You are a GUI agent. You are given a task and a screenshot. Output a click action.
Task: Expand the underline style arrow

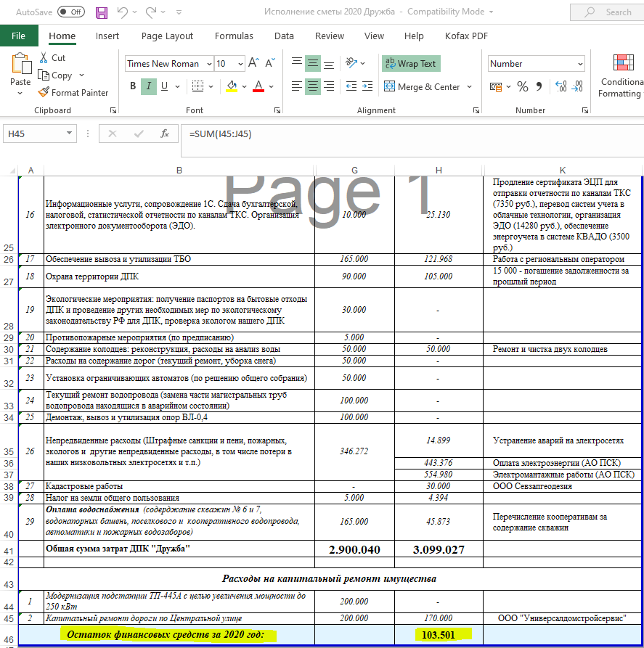177,86
